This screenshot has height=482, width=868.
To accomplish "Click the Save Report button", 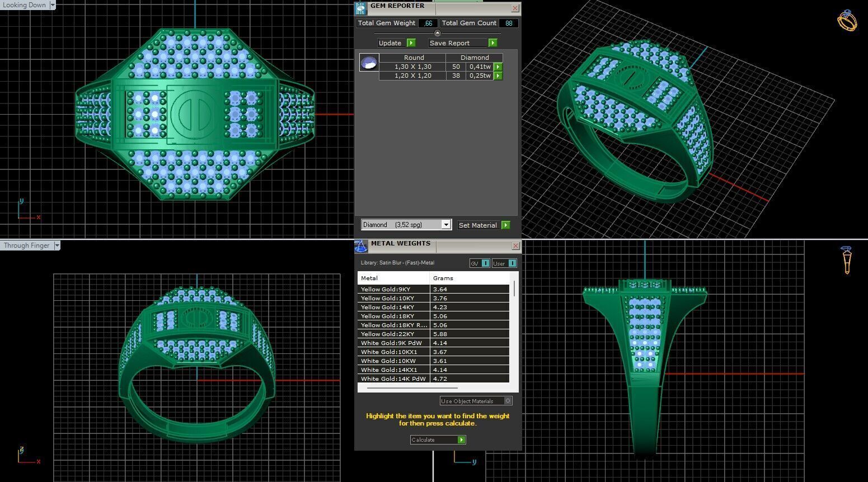I will (463, 43).
